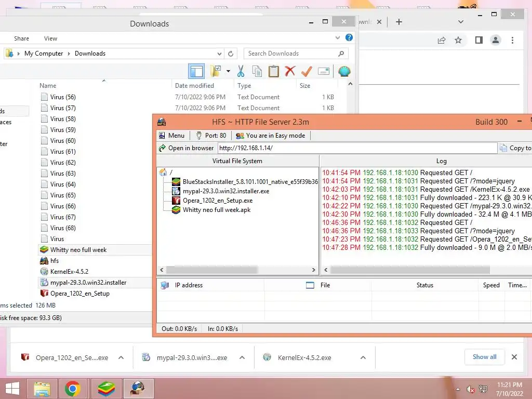This screenshot has height=399, width=532.
Task: Open mypal-29.3.0.win3....exe download options chevron
Action: [x=242, y=357]
